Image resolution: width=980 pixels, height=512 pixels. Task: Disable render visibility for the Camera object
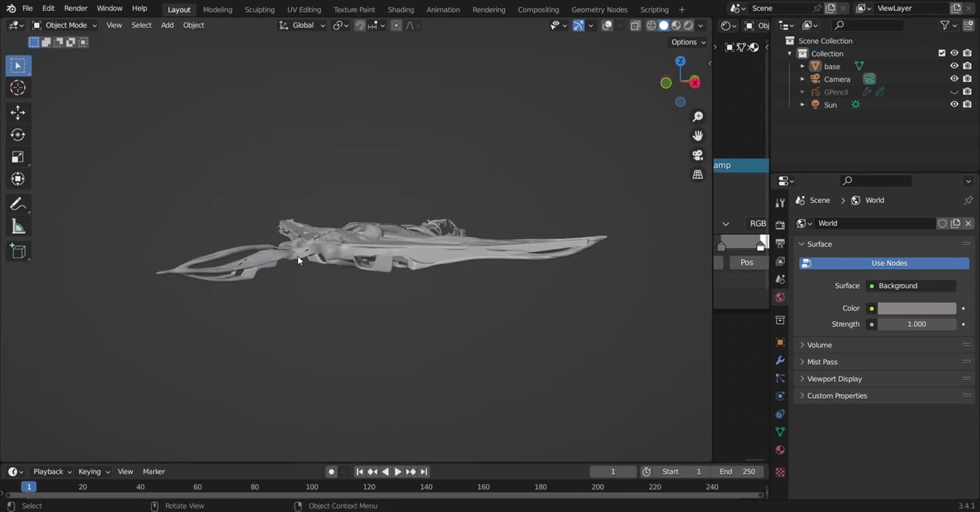968,79
